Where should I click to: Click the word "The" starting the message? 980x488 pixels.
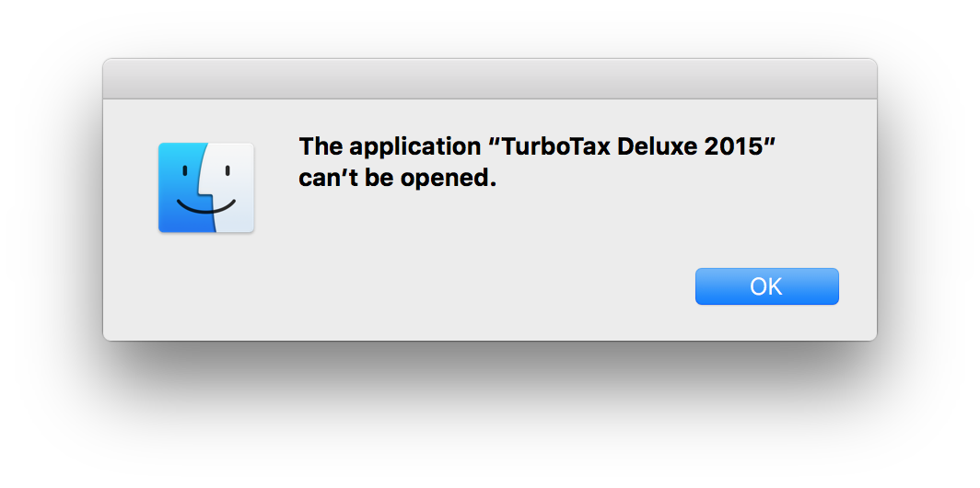coord(320,147)
